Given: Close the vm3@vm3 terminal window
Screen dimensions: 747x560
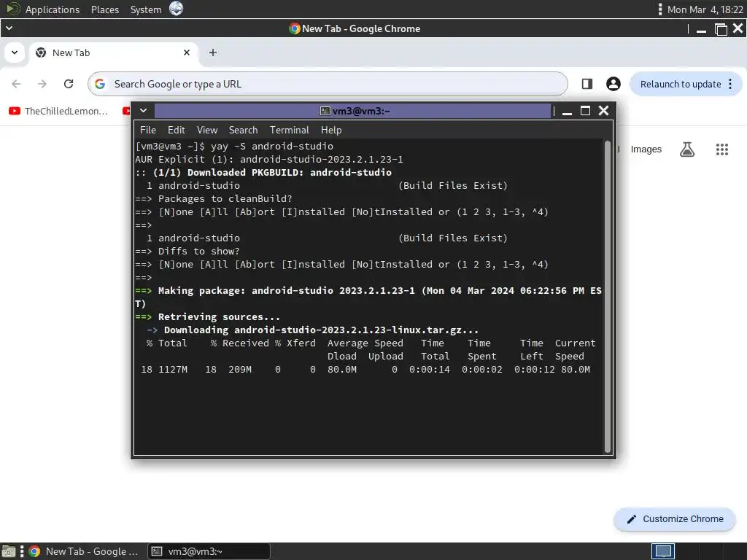Looking at the screenshot, I should [603, 111].
